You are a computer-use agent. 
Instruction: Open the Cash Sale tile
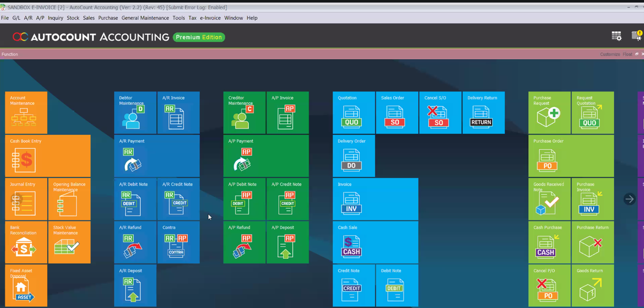375,243
